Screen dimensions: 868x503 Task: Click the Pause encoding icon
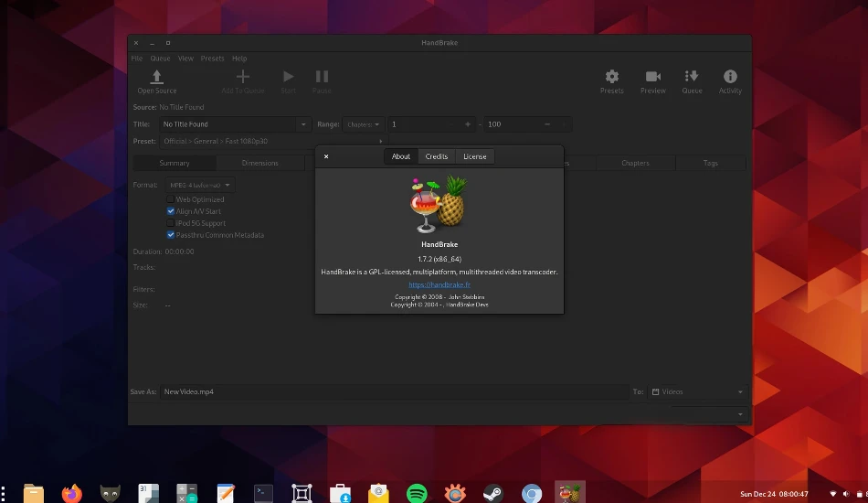click(x=322, y=77)
